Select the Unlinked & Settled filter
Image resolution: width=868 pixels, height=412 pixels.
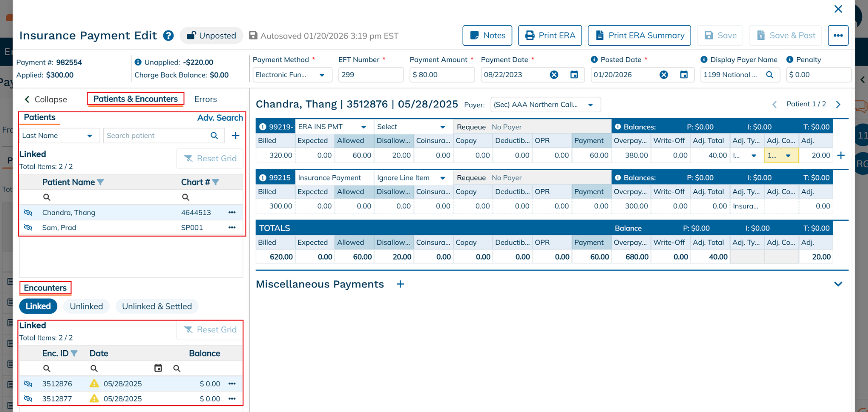pyautogui.click(x=157, y=306)
